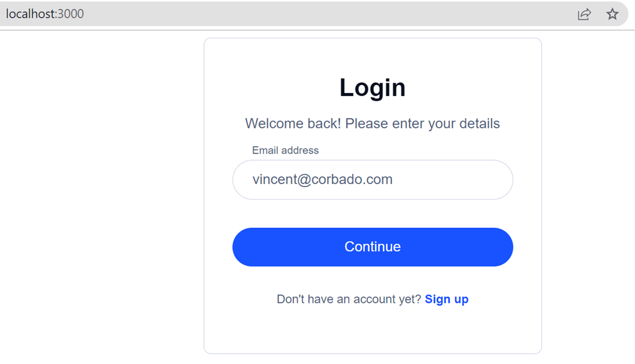This screenshot has height=364, width=635.
Task: Click the "Welcome back!" subtitle text
Action: (293, 124)
